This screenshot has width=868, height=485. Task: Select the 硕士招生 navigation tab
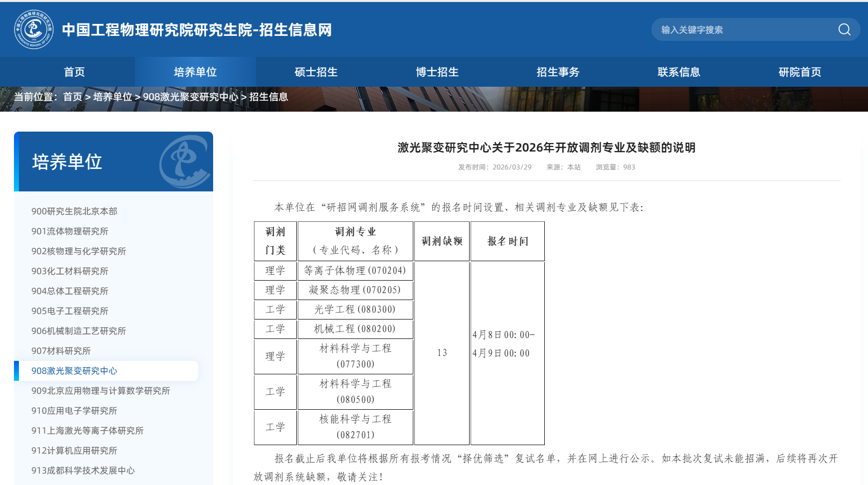(316, 72)
